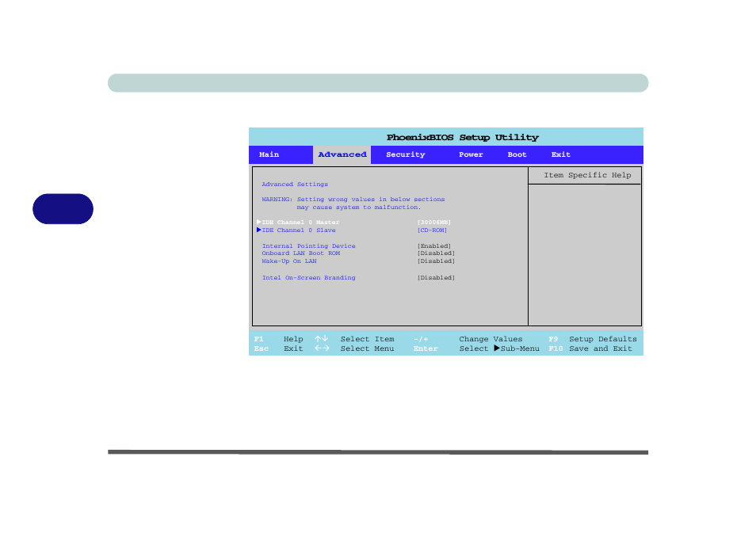This screenshot has width=756, height=533.
Task: Select IDE Channel 0 Master entry
Action: point(300,223)
